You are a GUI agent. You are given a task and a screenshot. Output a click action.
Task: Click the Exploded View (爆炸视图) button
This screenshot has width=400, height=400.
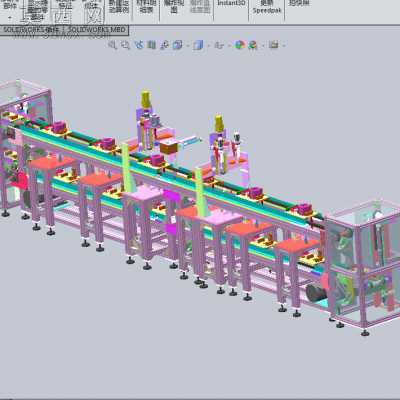coord(174,7)
